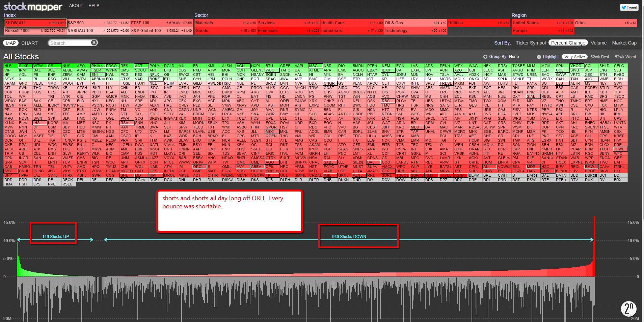Filter by Utilities sector

tap(479, 23)
